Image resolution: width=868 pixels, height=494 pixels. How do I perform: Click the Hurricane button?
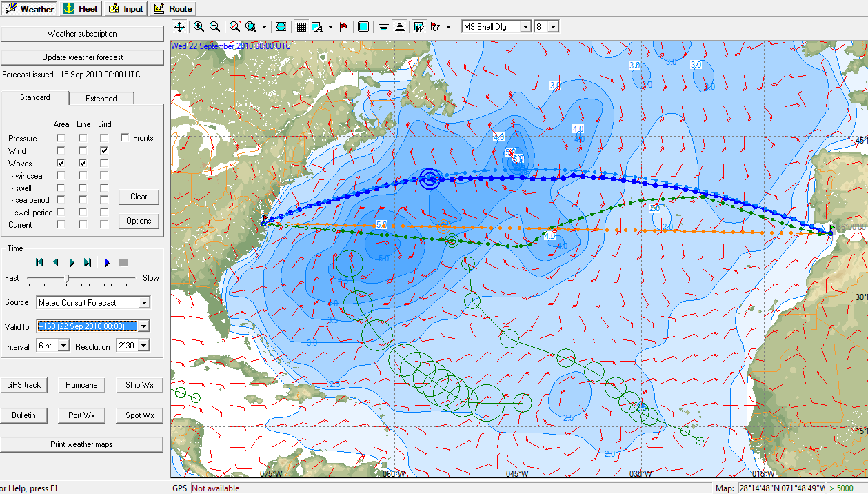(81, 385)
